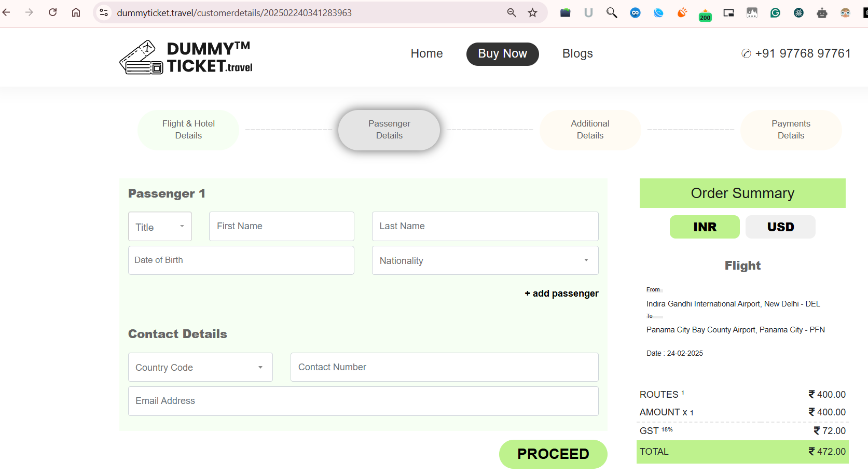Click the green 200 status extension icon
Image resolution: width=868 pixels, height=475 pixels.
click(705, 14)
